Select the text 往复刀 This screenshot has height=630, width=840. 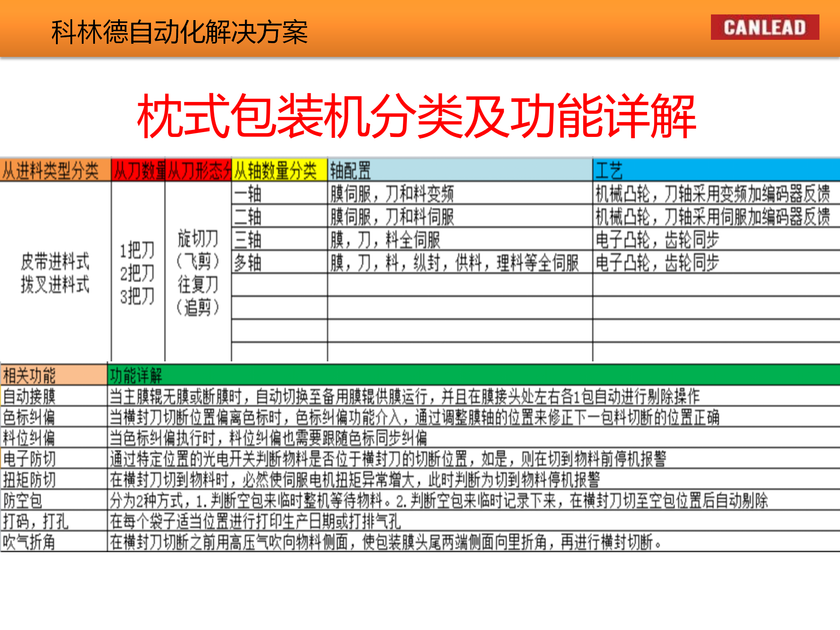pos(198,285)
